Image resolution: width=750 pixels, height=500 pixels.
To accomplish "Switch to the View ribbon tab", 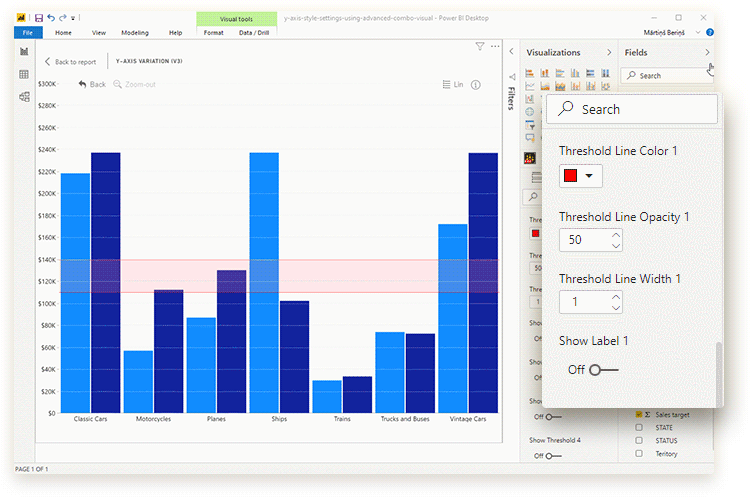I will [99, 33].
